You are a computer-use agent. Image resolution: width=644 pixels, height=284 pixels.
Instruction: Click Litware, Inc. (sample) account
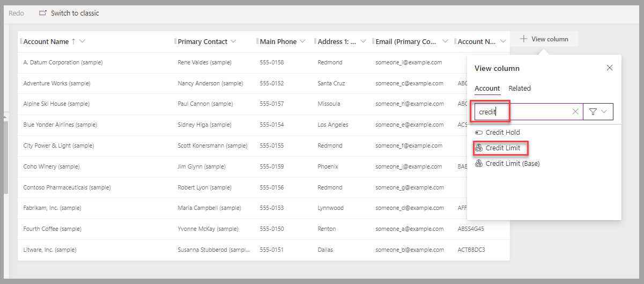(x=50, y=250)
